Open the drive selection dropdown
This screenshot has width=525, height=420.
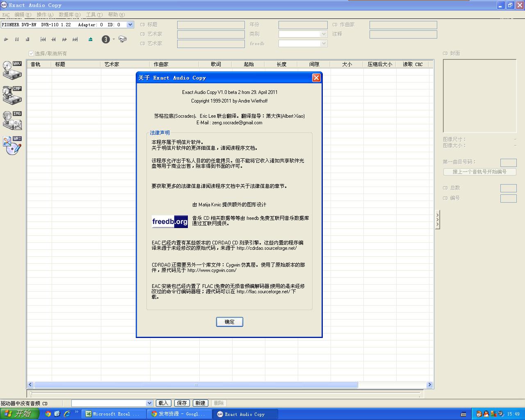[130, 25]
